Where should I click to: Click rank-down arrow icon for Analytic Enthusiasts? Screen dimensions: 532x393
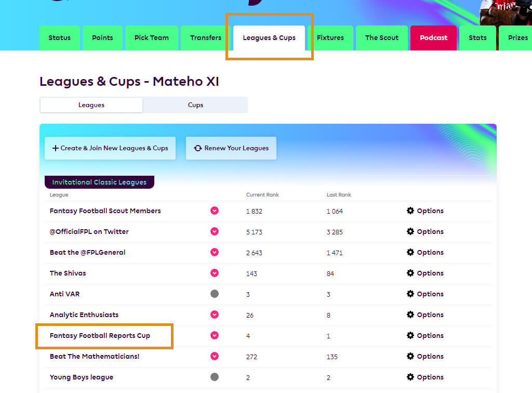(x=215, y=315)
